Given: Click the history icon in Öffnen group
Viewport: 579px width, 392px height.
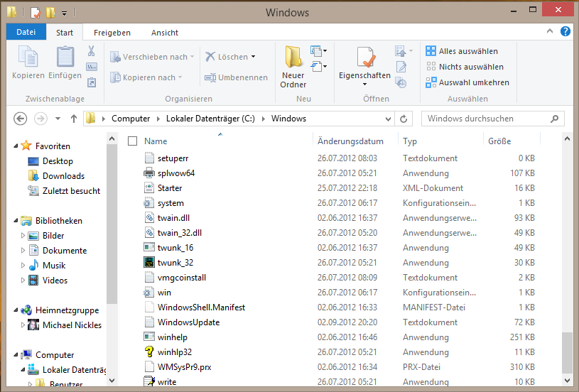Looking at the screenshot, I should coord(401,82).
